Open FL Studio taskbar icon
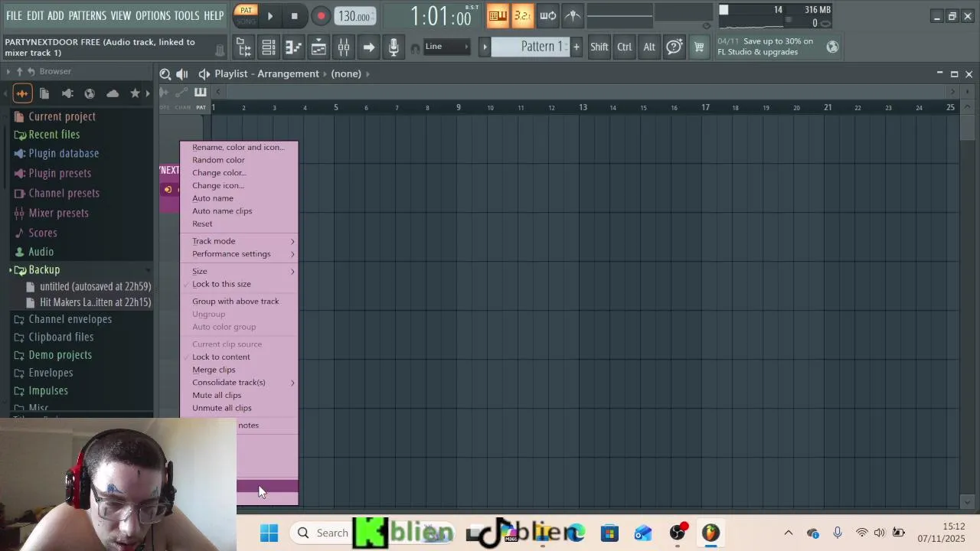This screenshot has height=551, width=980. point(710,533)
